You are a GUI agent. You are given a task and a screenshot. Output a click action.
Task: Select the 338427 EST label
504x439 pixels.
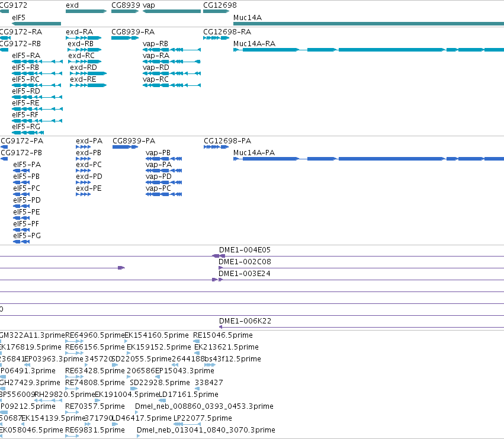[209, 383]
